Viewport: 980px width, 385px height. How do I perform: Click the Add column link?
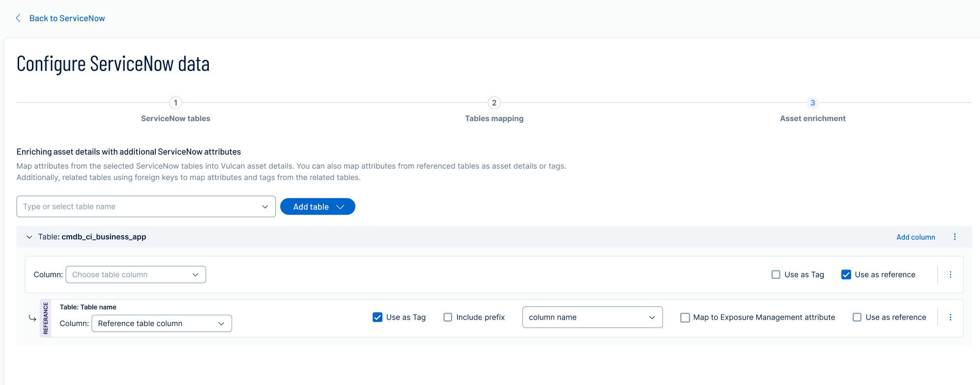[915, 237]
